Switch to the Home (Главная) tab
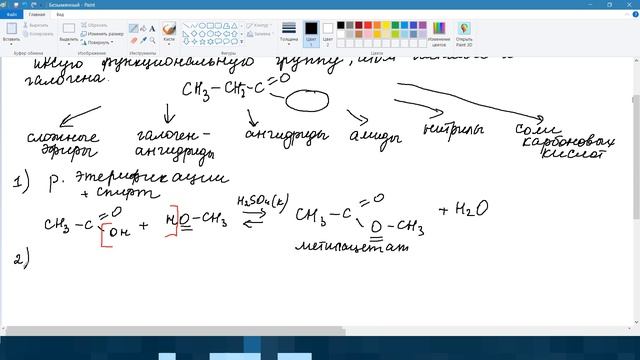 pyautogui.click(x=37, y=14)
